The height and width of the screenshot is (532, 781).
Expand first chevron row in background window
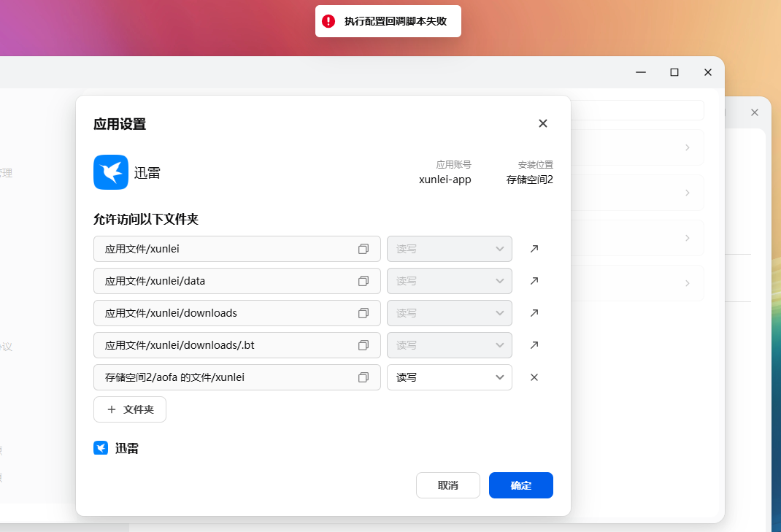(x=688, y=147)
